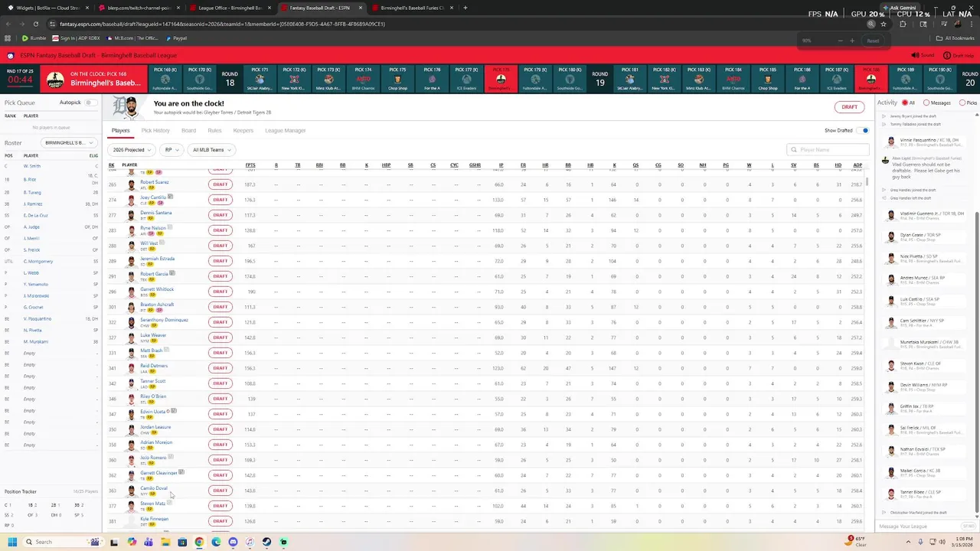Image resolution: width=980 pixels, height=551 pixels.
Task: Draft Robert Suarez
Action: (220, 184)
